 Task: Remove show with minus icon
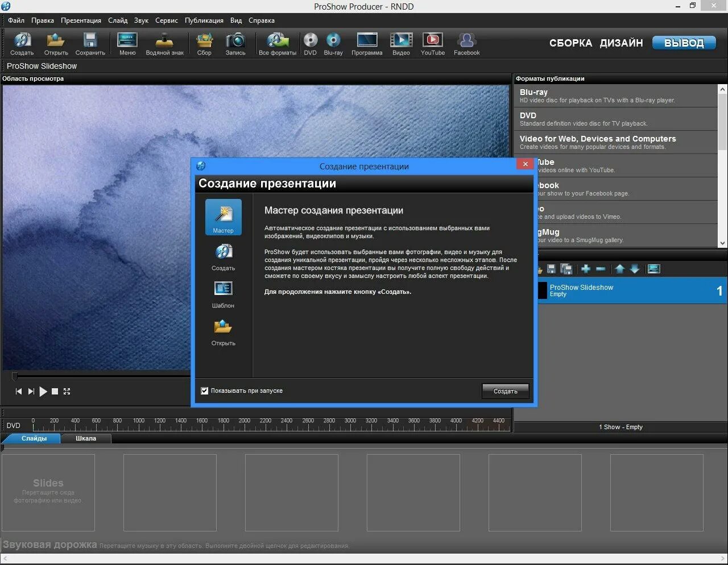[x=601, y=269]
